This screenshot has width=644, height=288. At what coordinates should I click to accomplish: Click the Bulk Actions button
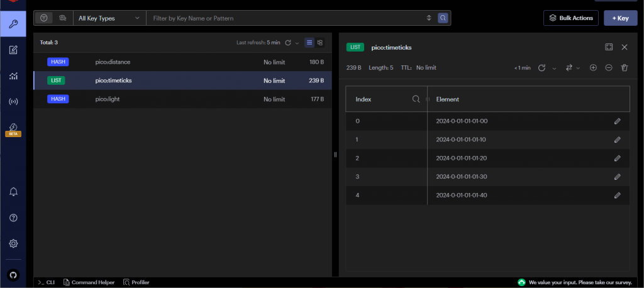point(571,18)
